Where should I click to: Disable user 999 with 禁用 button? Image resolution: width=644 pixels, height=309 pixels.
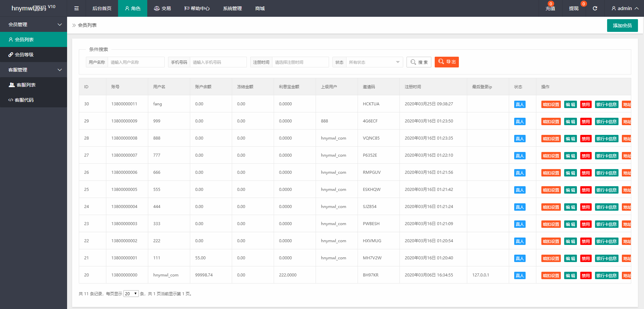click(586, 121)
